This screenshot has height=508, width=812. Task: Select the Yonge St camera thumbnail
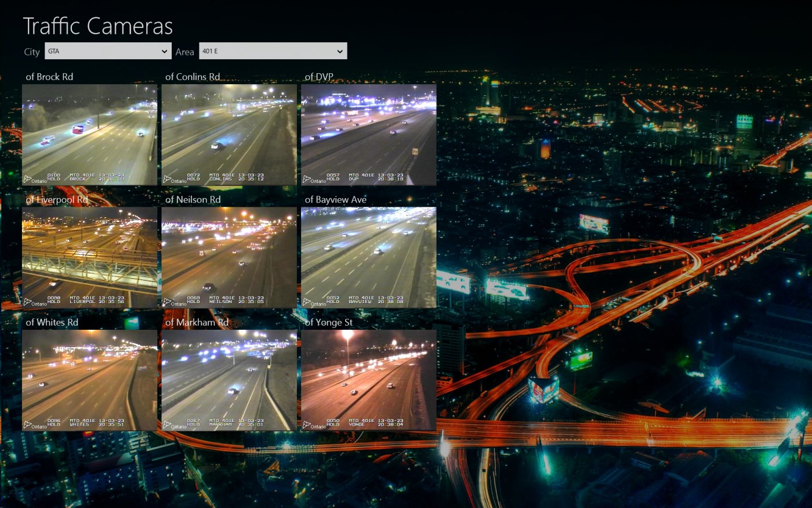click(x=368, y=380)
